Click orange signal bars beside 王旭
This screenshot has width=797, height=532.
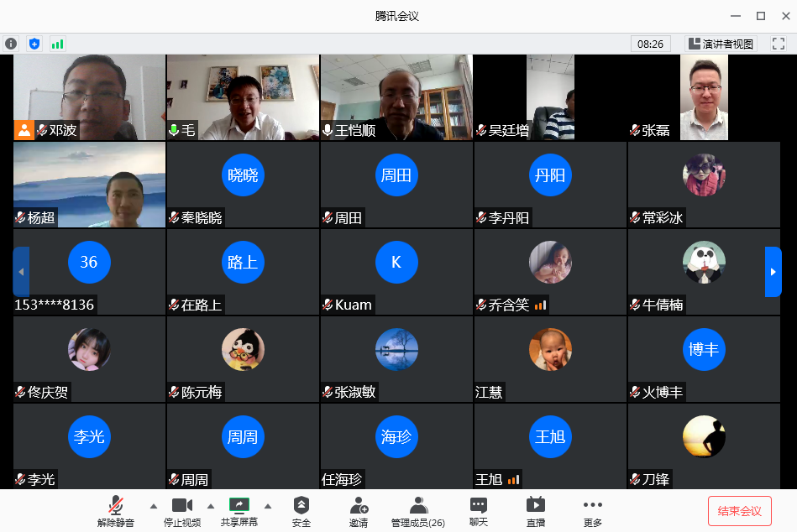coord(513,479)
